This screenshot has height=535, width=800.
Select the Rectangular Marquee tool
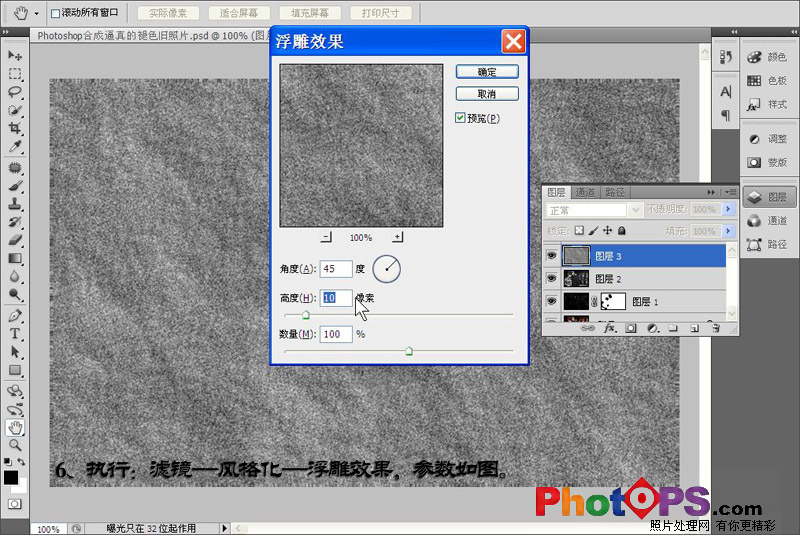[15, 74]
